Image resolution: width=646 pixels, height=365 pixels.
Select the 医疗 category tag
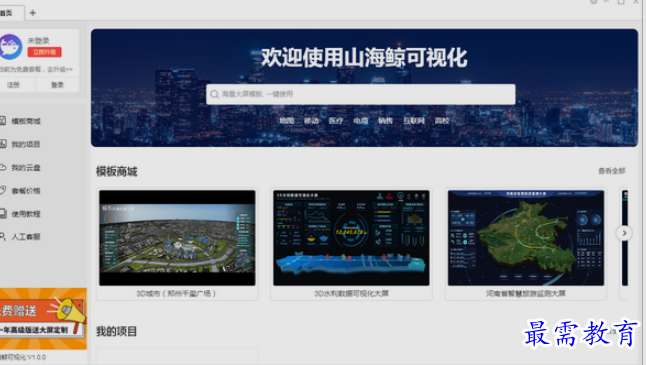point(336,121)
